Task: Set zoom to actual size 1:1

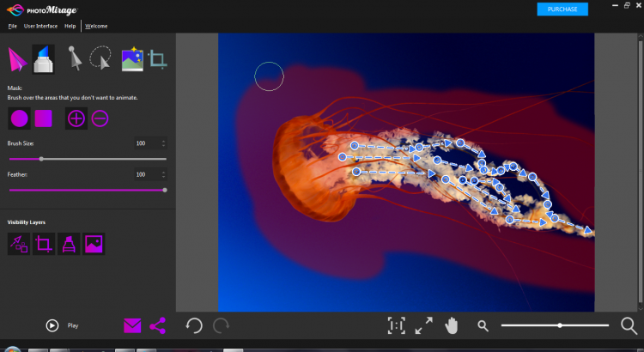Action: pos(397,325)
